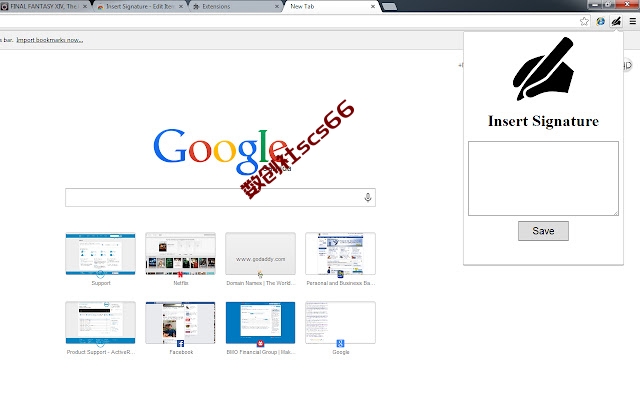Screen dimensions: 640x400
Task: Click the Insert Signature heading text
Action: pyautogui.click(x=543, y=121)
